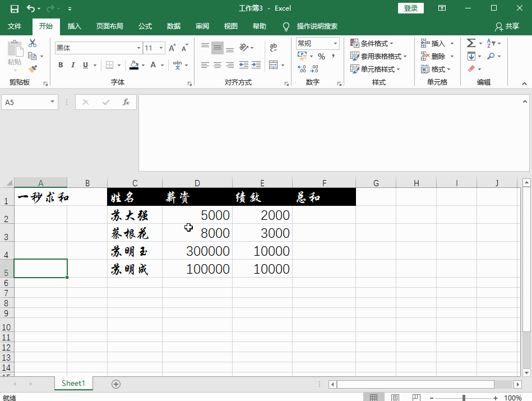The width and height of the screenshot is (532, 401).
Task: Open the Fill down tool
Action: 471,56
